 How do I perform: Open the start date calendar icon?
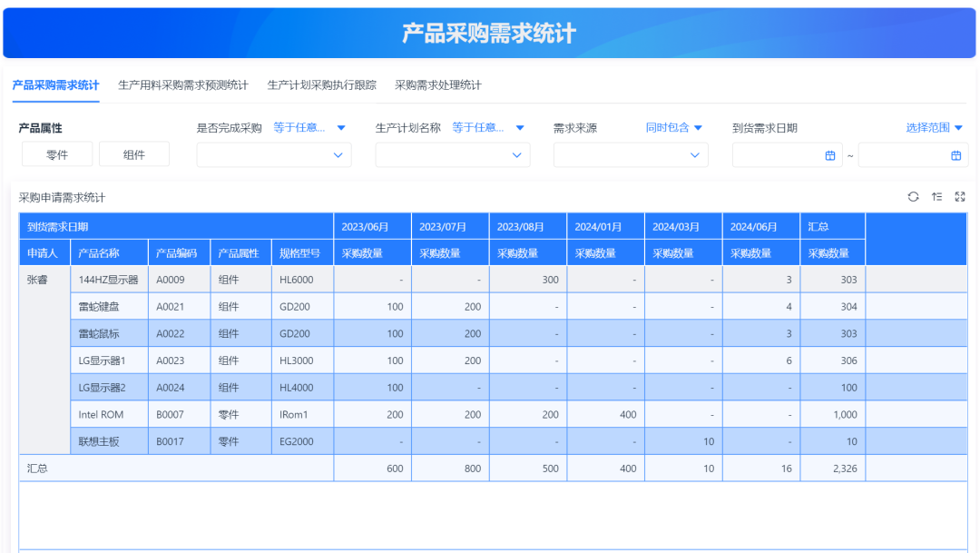click(829, 155)
